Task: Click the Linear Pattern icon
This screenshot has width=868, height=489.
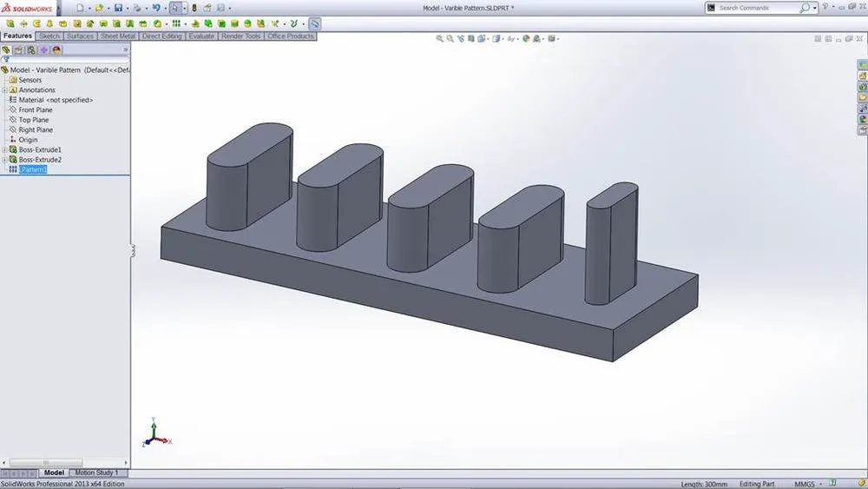Action: pos(176,23)
